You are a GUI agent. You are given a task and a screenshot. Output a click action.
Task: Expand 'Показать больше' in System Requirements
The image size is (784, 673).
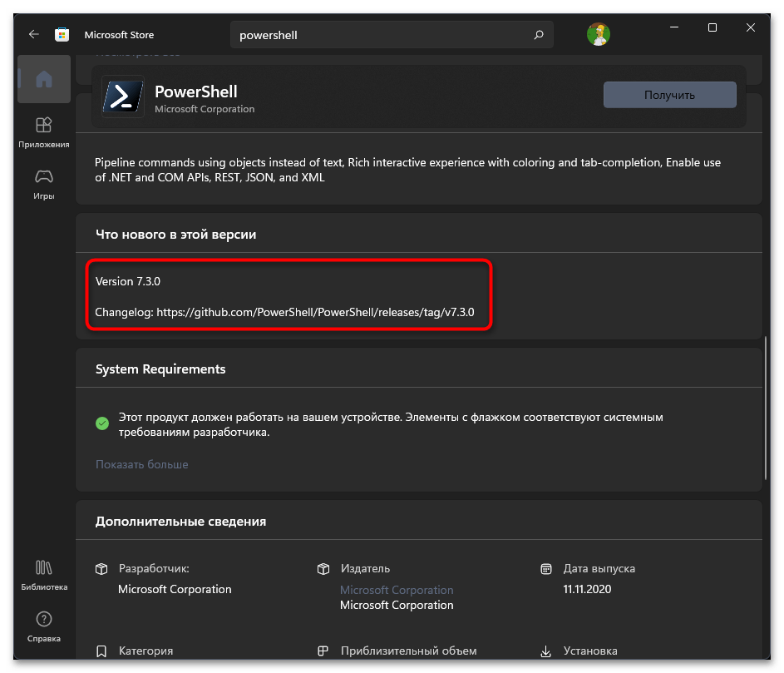pos(141,464)
